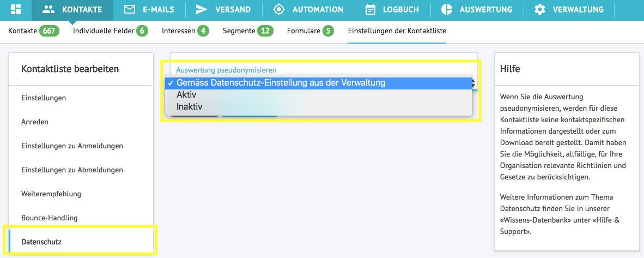Click the Kontakte 667 count badge

click(49, 31)
